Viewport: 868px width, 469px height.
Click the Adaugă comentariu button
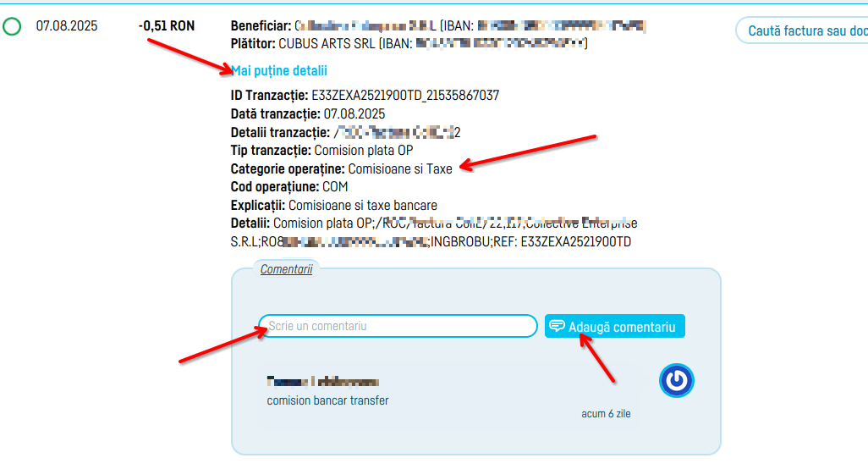614,326
